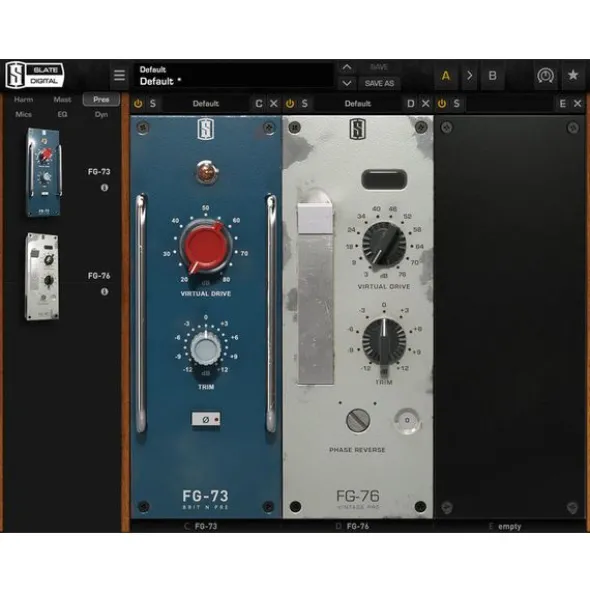The width and height of the screenshot is (590, 591).
Task: Solo slot D module
Action: (305, 104)
